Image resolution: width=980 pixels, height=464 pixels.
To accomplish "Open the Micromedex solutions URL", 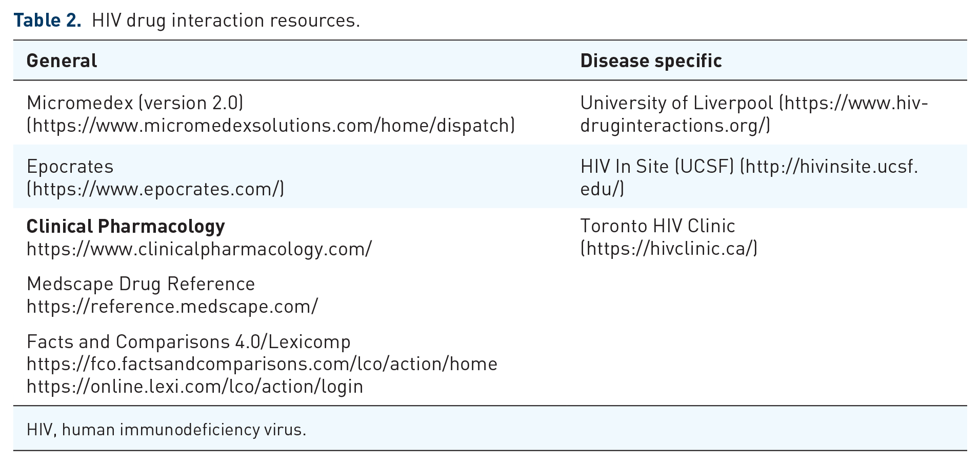I will tap(271, 126).
